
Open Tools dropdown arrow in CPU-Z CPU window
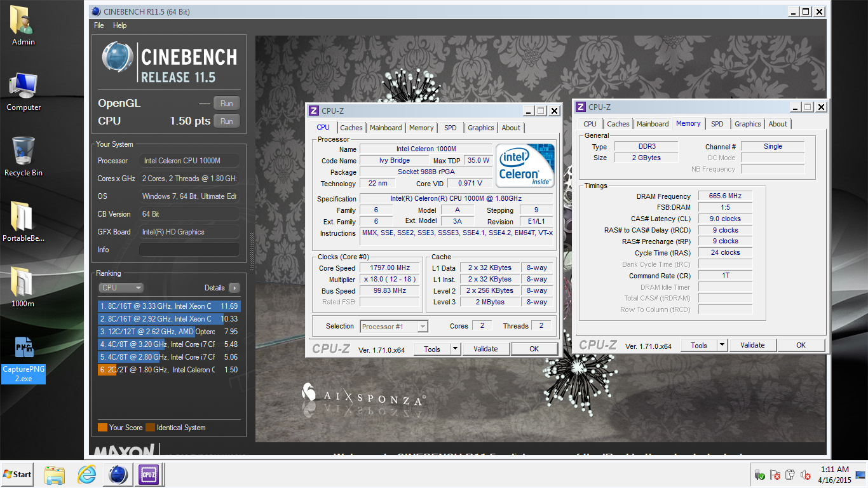tap(455, 349)
